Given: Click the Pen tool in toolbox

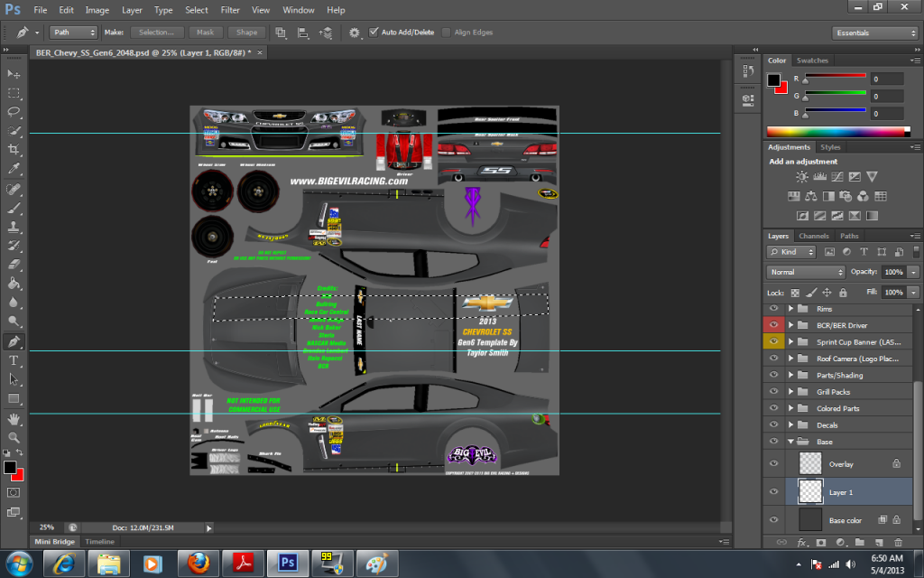Looking at the screenshot, I should click(14, 341).
